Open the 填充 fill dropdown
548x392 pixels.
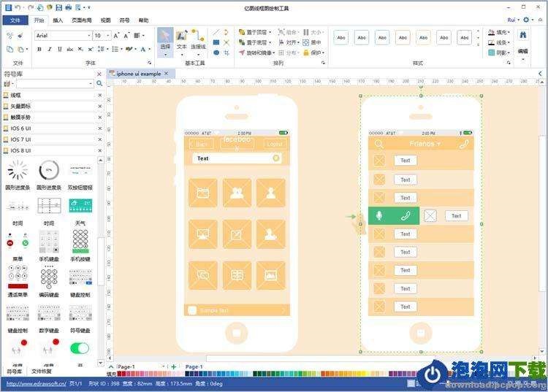[499, 32]
